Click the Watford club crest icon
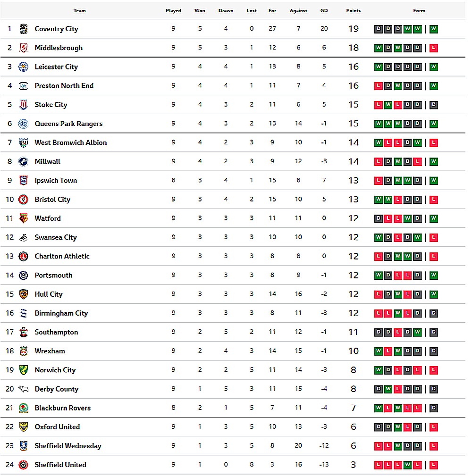The image size is (472, 476). click(x=24, y=218)
